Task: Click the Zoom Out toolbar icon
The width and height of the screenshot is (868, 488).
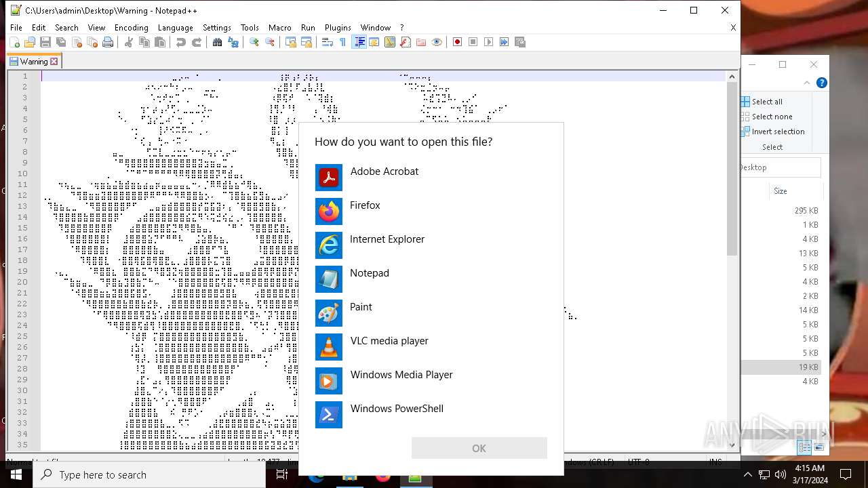Action: pos(270,42)
